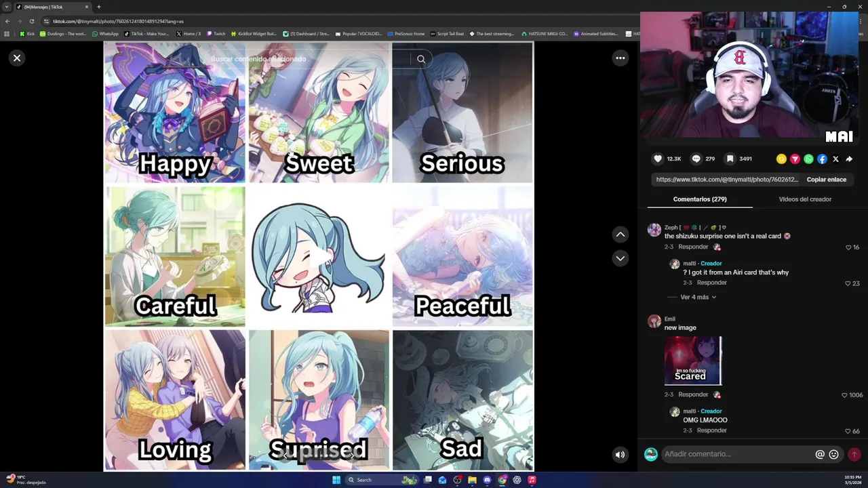Click the search magnifier icon over the photo
The height and width of the screenshot is (488, 868).
[x=421, y=59]
